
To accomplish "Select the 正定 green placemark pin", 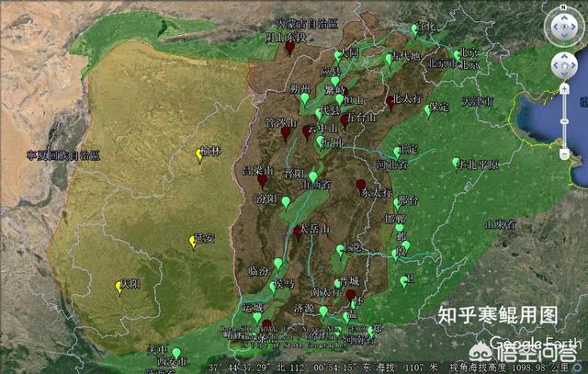I will click(397, 153).
